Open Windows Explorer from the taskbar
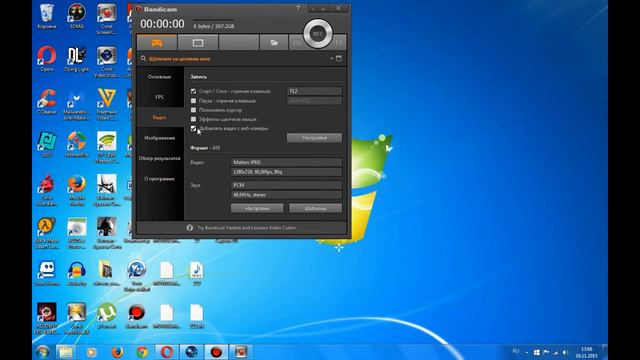 pos(65,352)
